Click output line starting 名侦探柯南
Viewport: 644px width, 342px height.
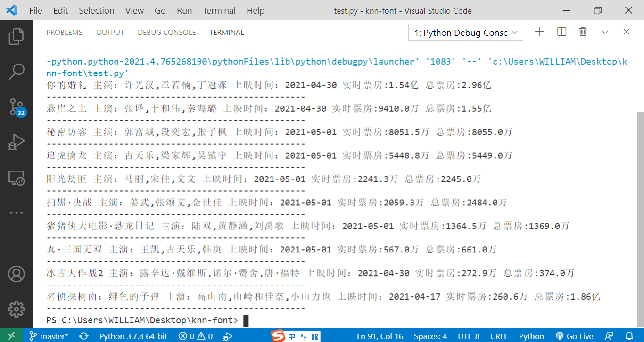pos(323,297)
